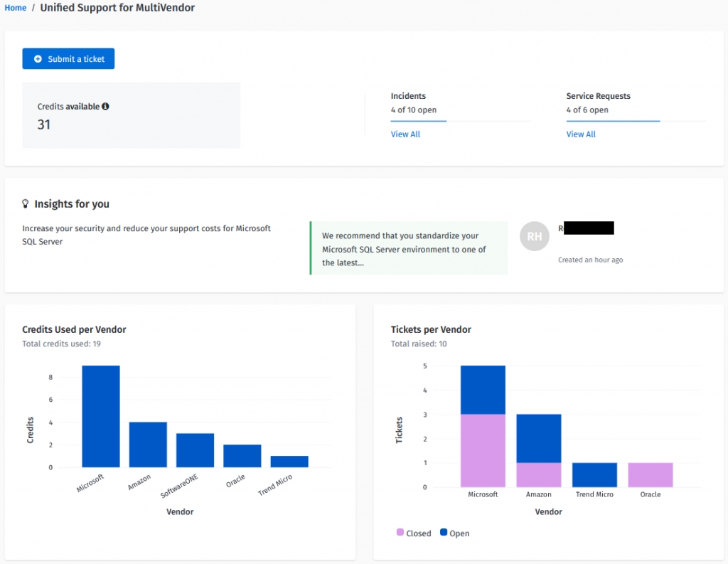The image size is (728, 564).
Task: Go to Home in the breadcrumb
Action: 15,8
